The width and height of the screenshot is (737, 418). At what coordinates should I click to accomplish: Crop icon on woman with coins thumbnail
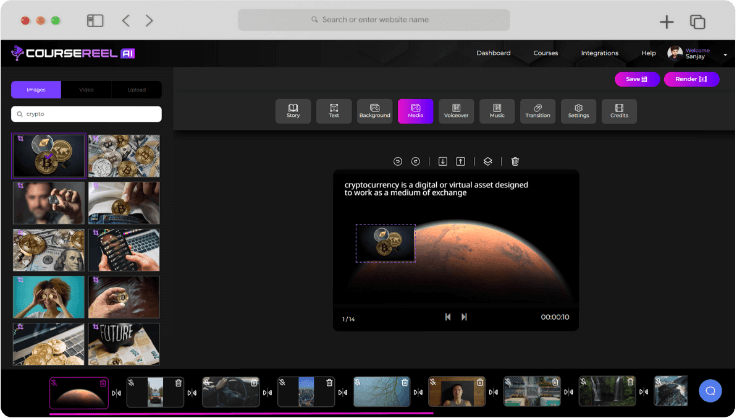(20, 280)
